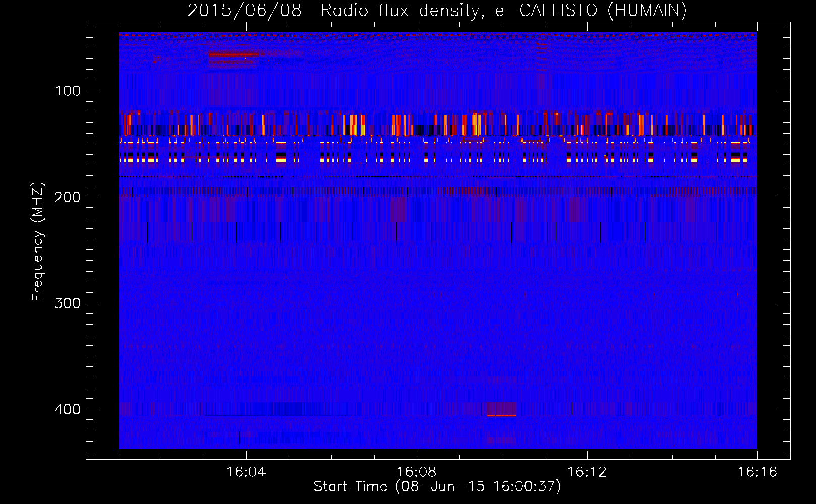Click the red burst feature near 16:03 at low frequency
Viewport: 816px width, 504px height.
(234, 54)
